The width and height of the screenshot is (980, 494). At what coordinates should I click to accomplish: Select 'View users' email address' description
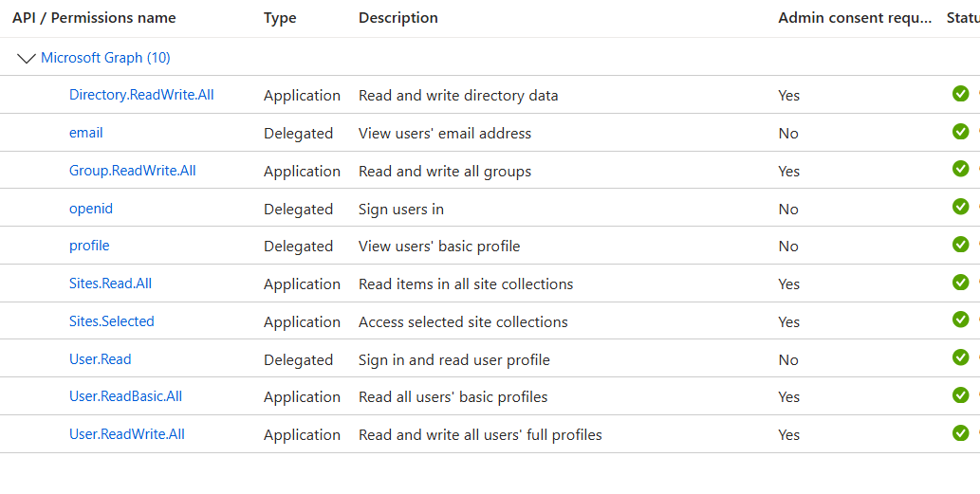click(445, 133)
